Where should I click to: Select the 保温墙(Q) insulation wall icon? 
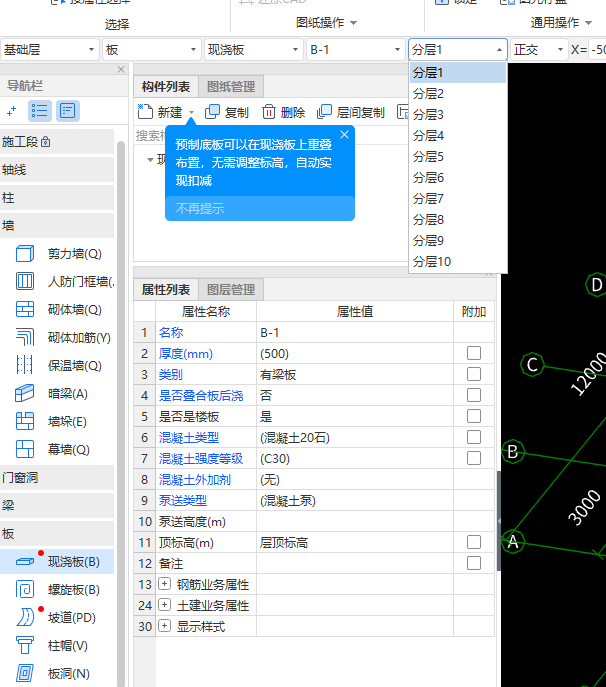[x=25, y=365]
